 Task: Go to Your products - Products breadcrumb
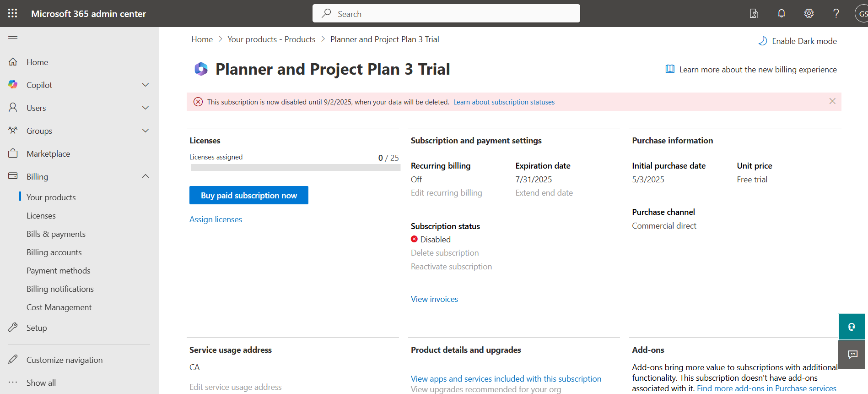pyautogui.click(x=271, y=39)
